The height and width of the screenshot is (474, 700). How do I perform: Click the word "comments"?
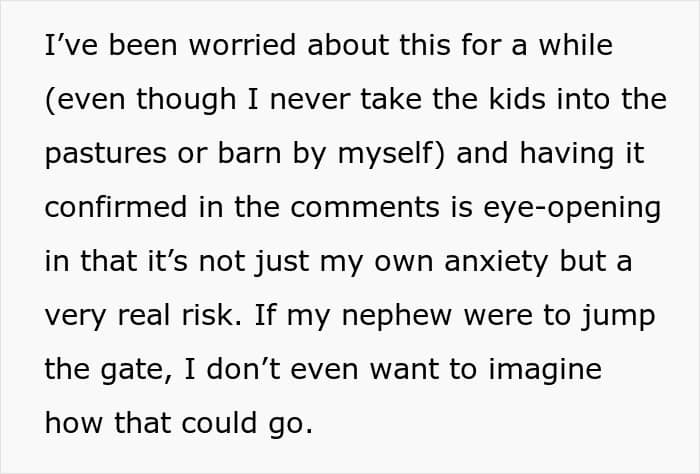point(365,208)
